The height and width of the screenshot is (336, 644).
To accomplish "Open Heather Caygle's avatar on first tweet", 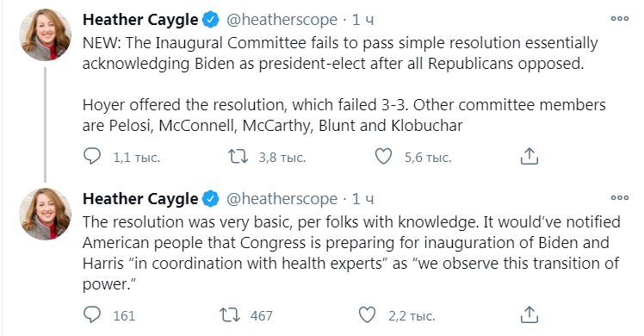I will (45, 35).
